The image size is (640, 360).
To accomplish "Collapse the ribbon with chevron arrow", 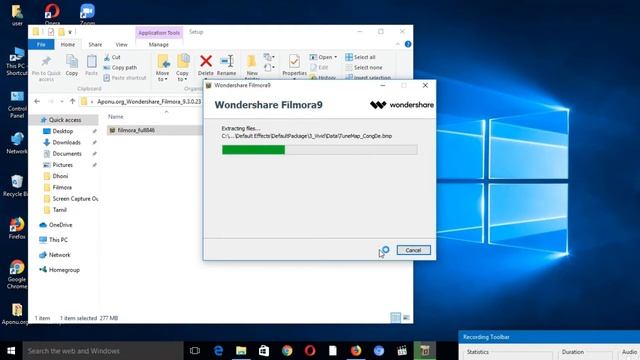I will 398,44.
